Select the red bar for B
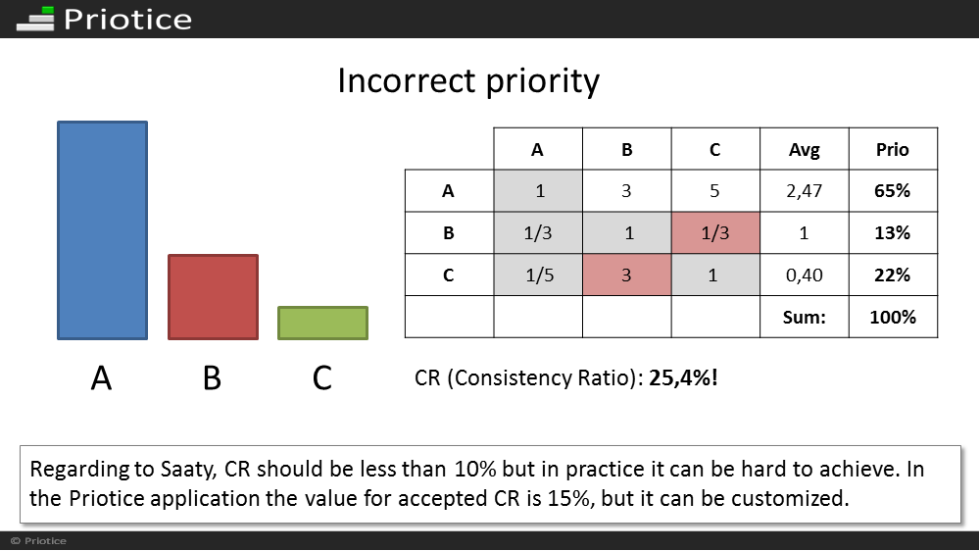 pos(213,297)
